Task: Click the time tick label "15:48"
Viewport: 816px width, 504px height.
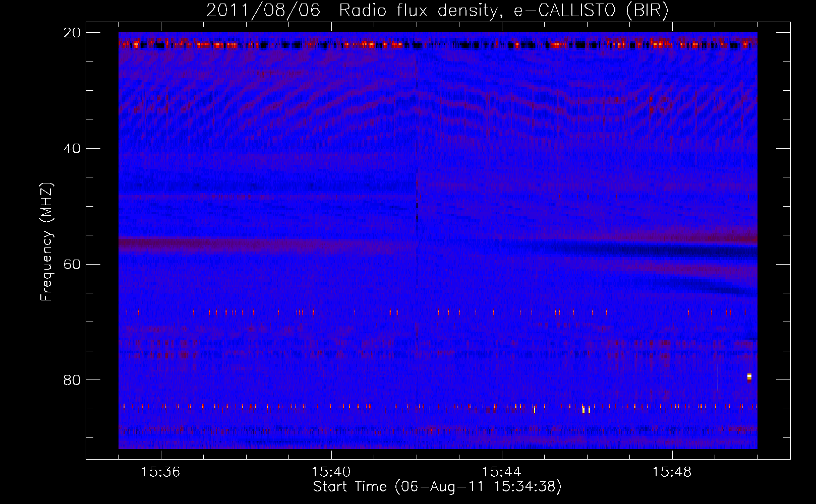Action: pos(672,472)
